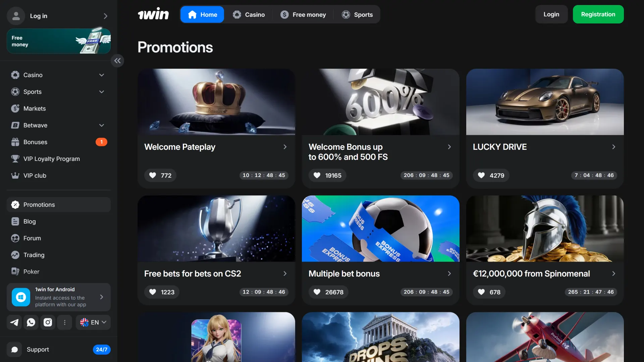Click the Log in avatar icon
Image resolution: width=644 pixels, height=362 pixels.
coord(16,16)
